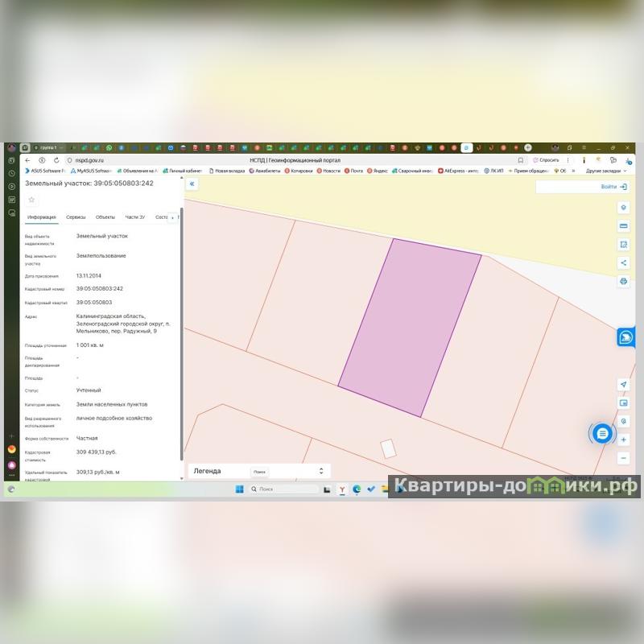The width and height of the screenshot is (644, 644).
Task: Switch to the Сервисы tab
Action: click(76, 217)
